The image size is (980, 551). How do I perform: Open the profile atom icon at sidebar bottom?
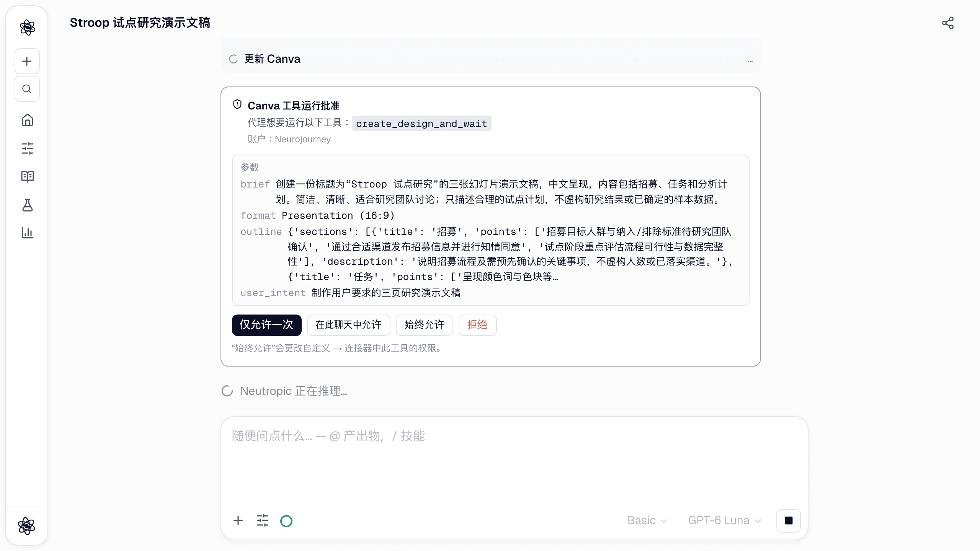point(26,526)
